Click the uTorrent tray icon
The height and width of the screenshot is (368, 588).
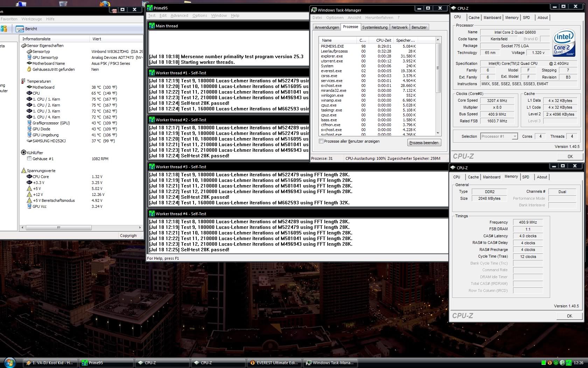[562, 363]
